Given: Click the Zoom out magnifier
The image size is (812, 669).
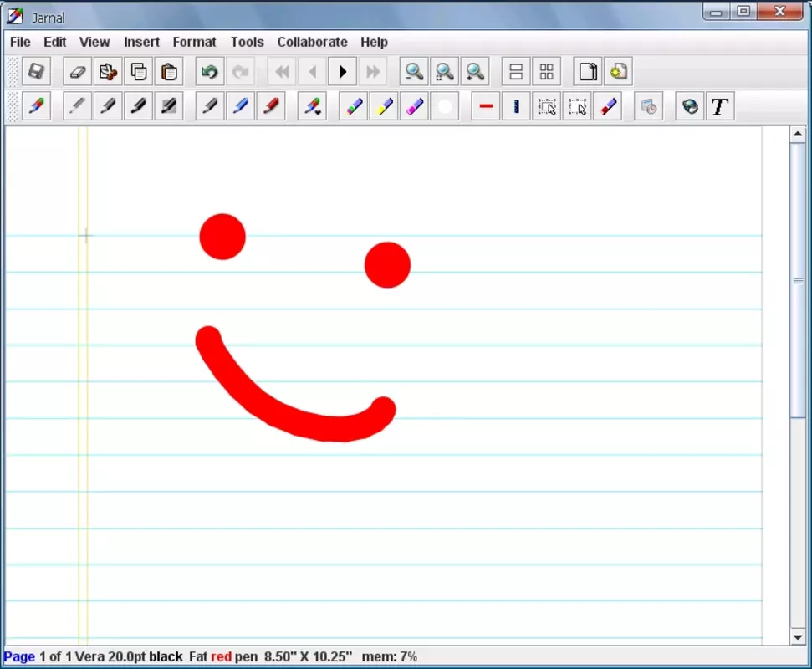Looking at the screenshot, I should pos(414,71).
